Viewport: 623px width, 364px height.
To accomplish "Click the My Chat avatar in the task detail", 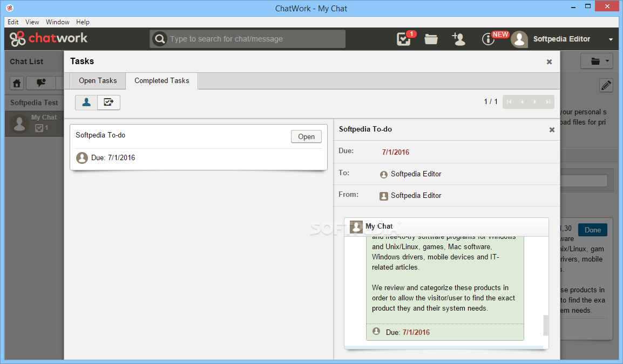I will [x=356, y=226].
